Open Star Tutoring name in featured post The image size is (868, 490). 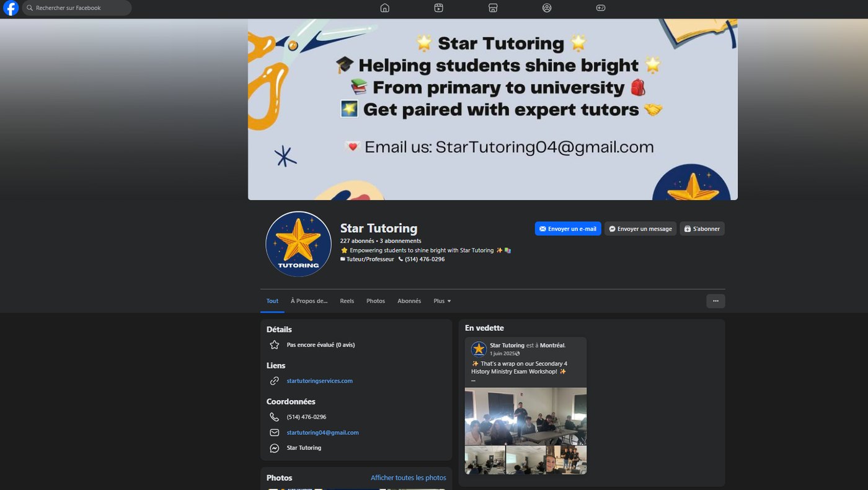pyautogui.click(x=507, y=345)
